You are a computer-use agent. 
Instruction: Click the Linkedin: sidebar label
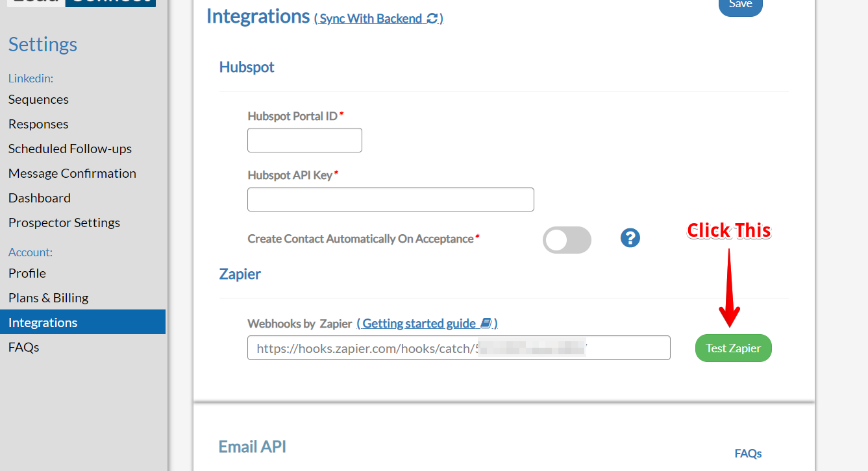(31, 78)
